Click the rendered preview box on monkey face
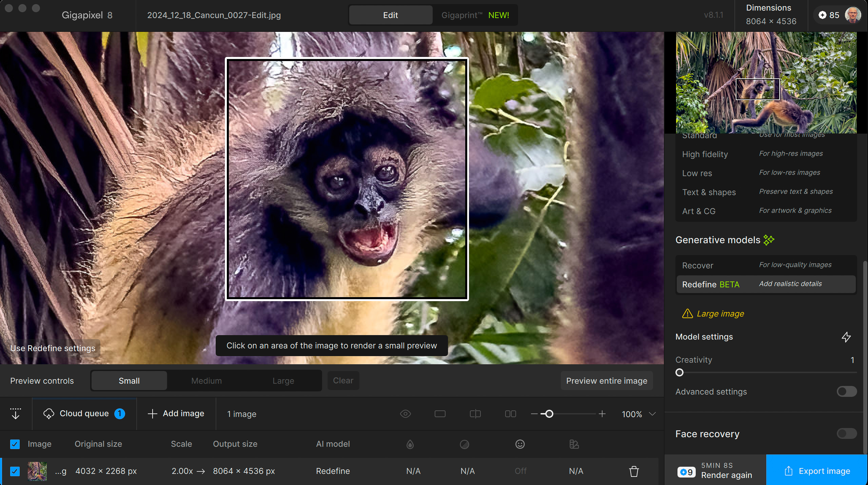The height and width of the screenshot is (485, 868). [x=347, y=179]
